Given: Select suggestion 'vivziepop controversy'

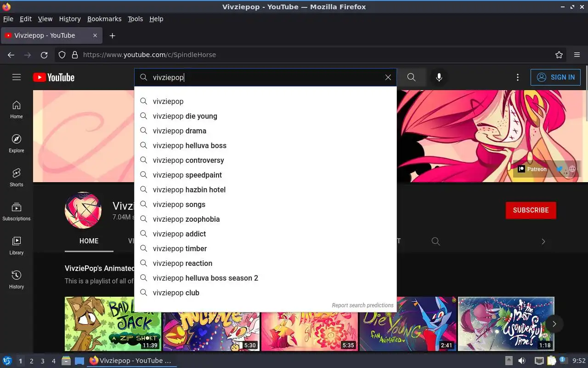Looking at the screenshot, I should [266, 160].
